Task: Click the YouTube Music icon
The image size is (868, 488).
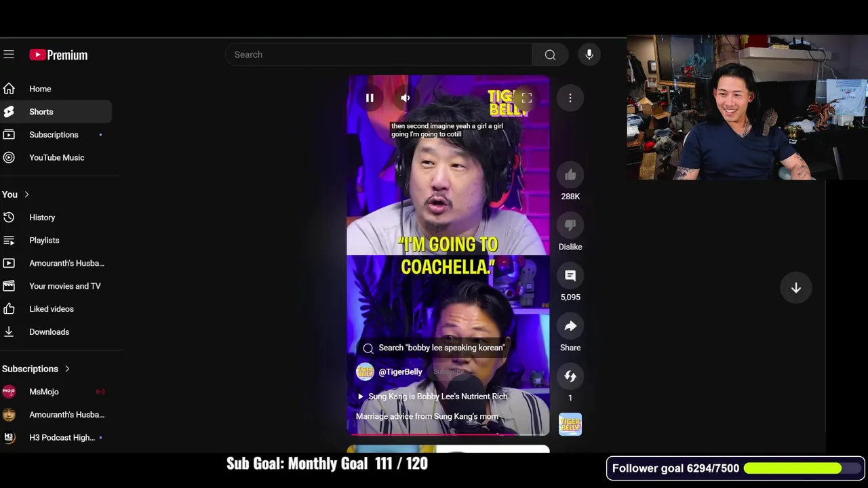Action: pyautogui.click(x=9, y=158)
